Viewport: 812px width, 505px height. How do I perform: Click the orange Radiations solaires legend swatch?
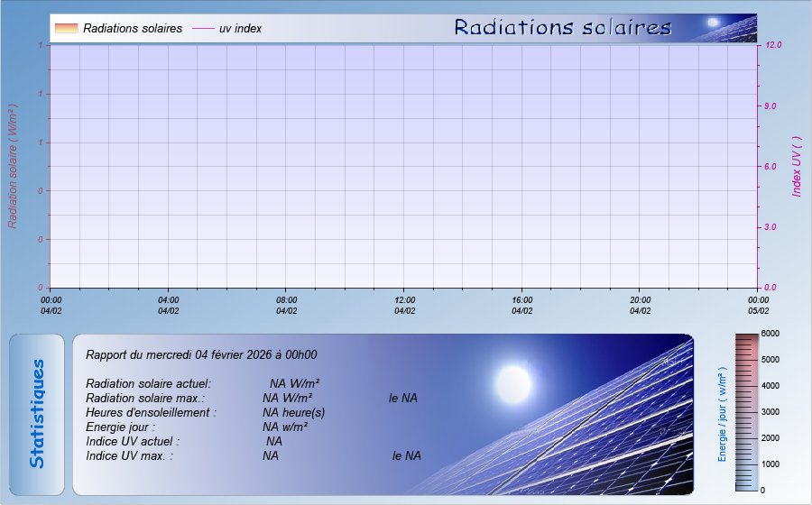(x=66, y=28)
